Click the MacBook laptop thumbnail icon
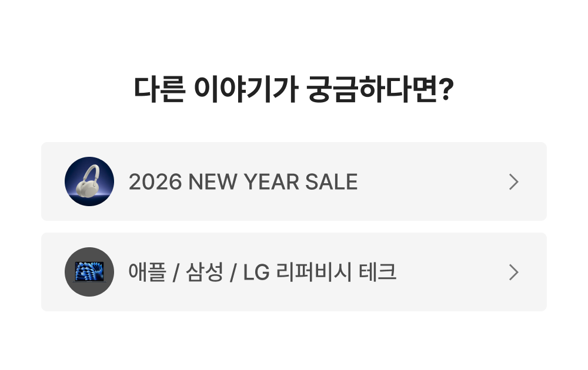Image resolution: width=588 pixels, height=370 pixels. pyautogui.click(x=89, y=272)
